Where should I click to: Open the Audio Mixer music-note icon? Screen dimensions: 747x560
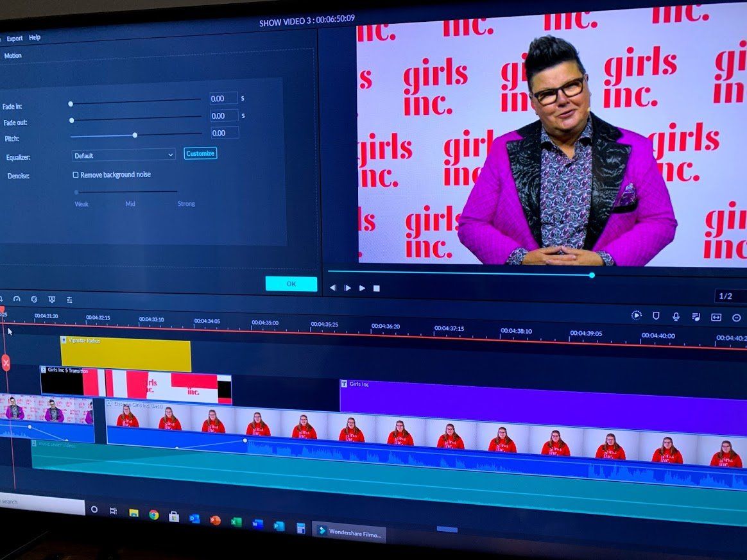[696, 317]
